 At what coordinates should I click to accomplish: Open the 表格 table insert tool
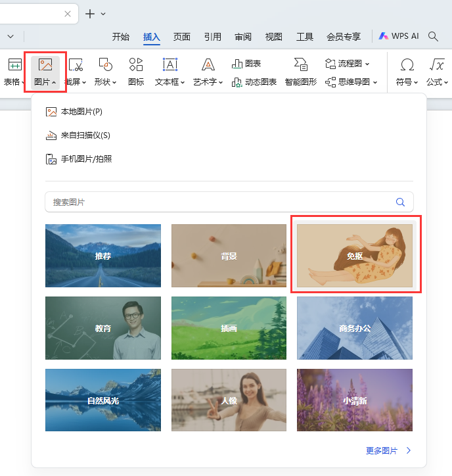pos(14,72)
